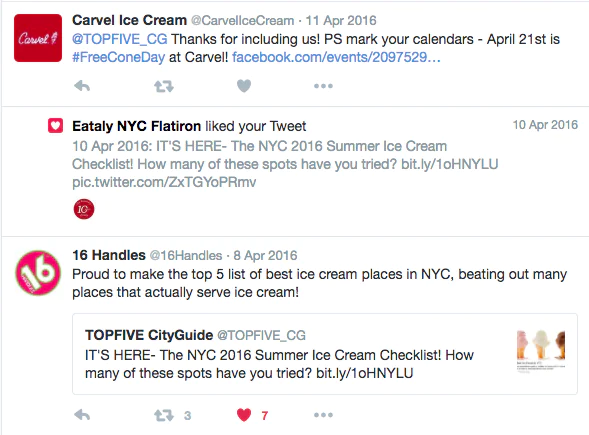This screenshot has width=589, height=435.
Task: Open the pic.twitter.com/ZxTGYoPRmv link
Action: pyautogui.click(x=164, y=182)
